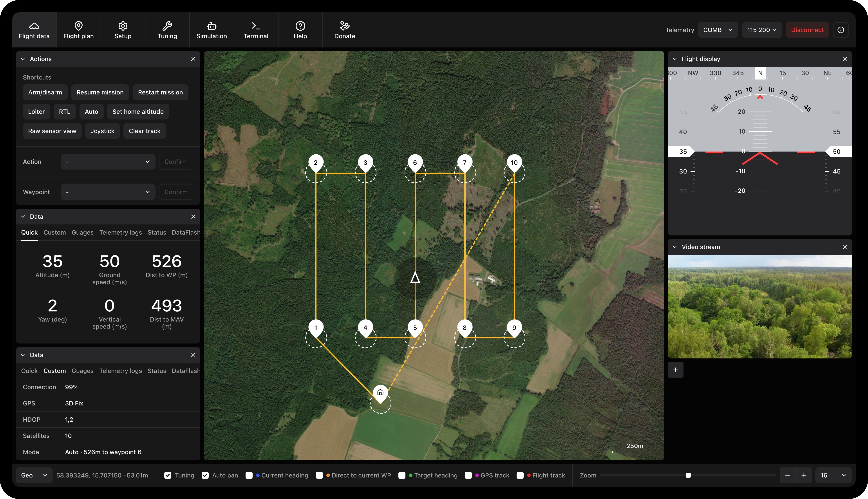Enable the Current heading checkbox
The image size is (868, 499).
[249, 475]
